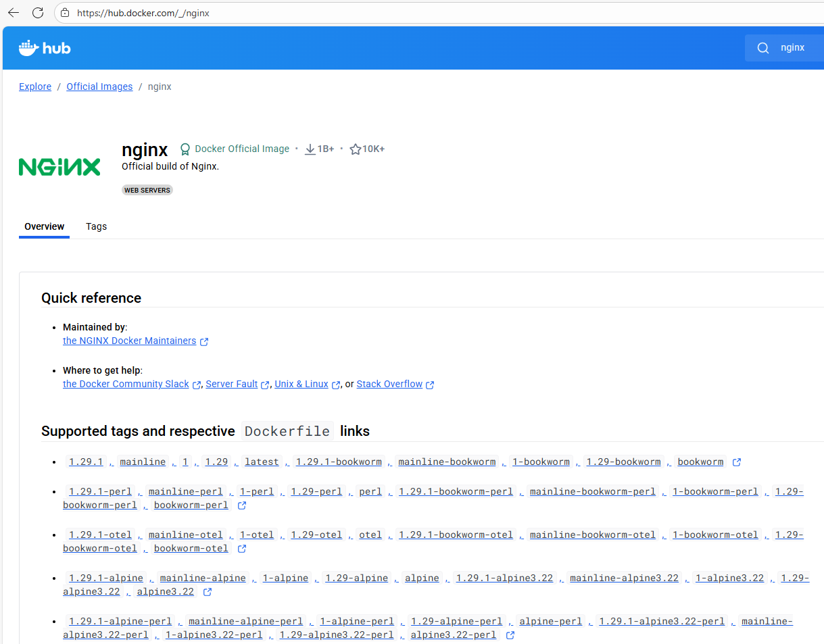This screenshot has height=644, width=824.
Task: Click the nginx page title heading
Action: click(145, 149)
